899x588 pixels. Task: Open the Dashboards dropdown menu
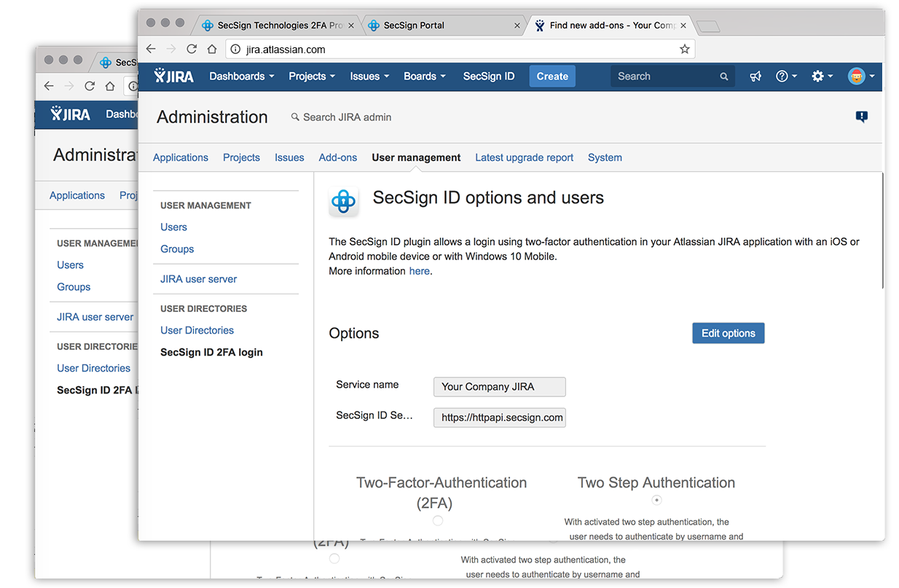pyautogui.click(x=240, y=76)
